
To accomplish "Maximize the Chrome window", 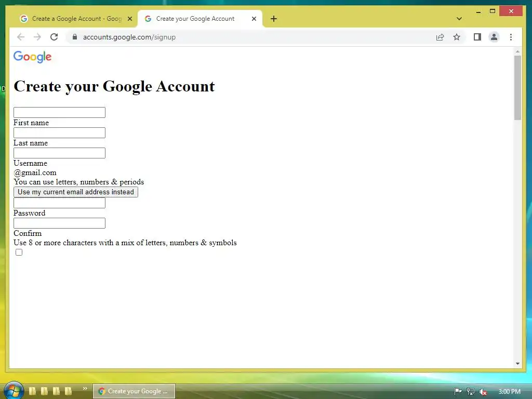I will click(493, 11).
